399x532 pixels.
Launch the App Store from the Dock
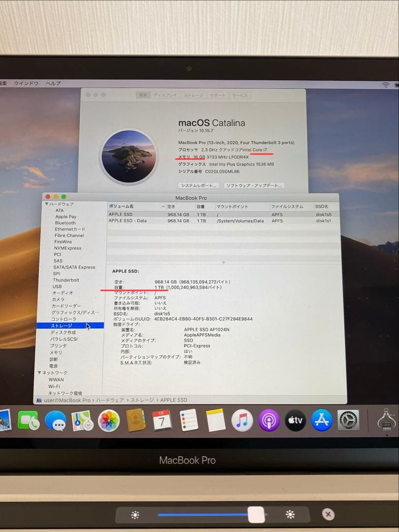(x=322, y=420)
